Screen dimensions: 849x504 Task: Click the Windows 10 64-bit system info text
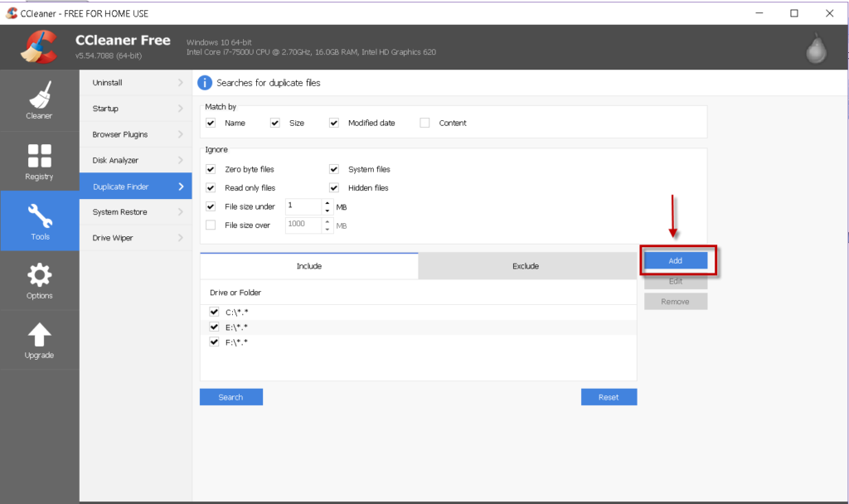click(x=219, y=42)
